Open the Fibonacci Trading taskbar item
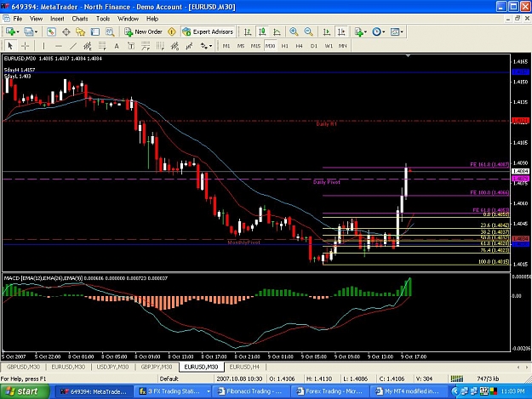The width and height of the screenshot is (532, 399). (x=252, y=391)
